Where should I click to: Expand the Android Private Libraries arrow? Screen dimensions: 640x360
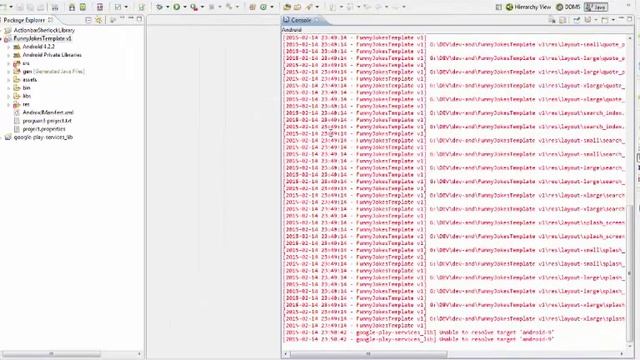[9, 55]
